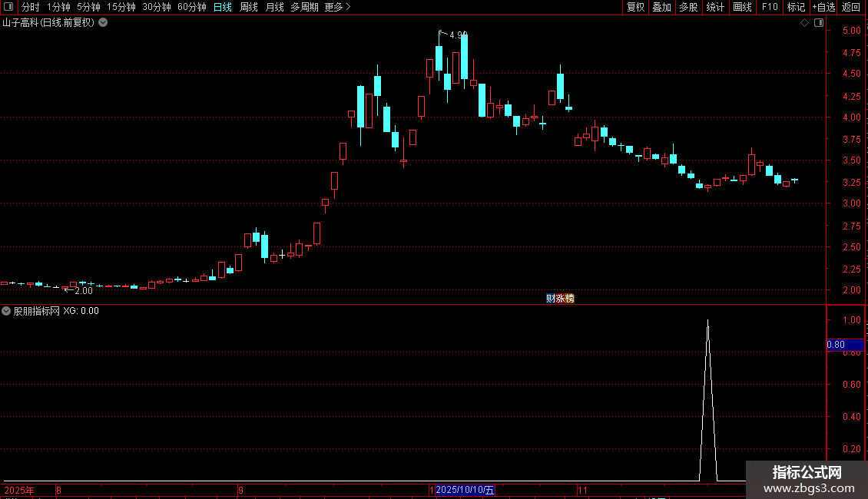The height and width of the screenshot is (499, 868).
Task: Select the 1分钟 period tab
Action: (58, 7)
